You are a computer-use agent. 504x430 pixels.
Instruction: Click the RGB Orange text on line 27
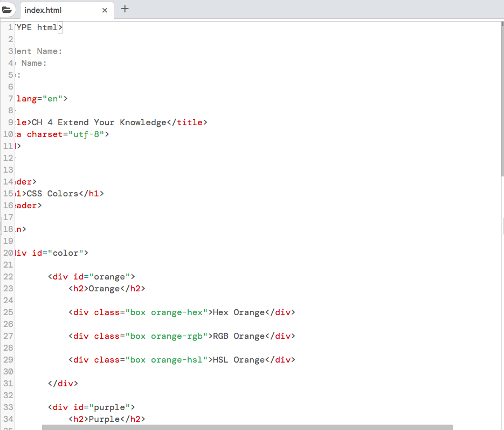tap(238, 336)
